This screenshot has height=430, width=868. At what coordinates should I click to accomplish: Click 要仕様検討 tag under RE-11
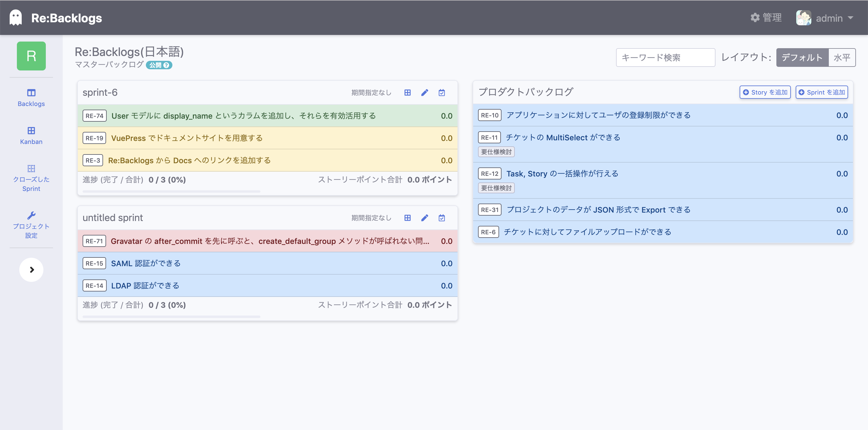[496, 152]
